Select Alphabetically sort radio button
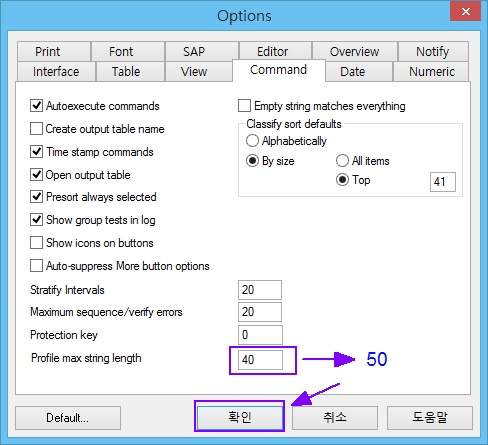Image resolution: width=488 pixels, height=445 pixels. pyautogui.click(x=252, y=141)
